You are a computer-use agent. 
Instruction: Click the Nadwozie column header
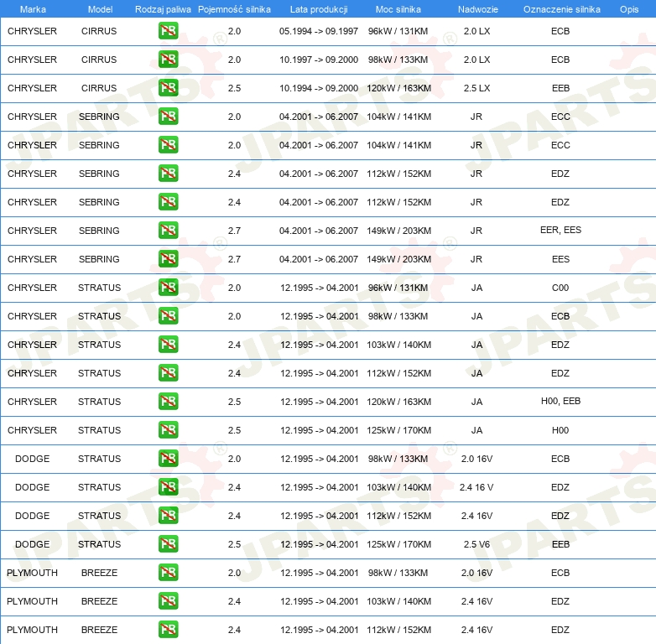(x=476, y=9)
